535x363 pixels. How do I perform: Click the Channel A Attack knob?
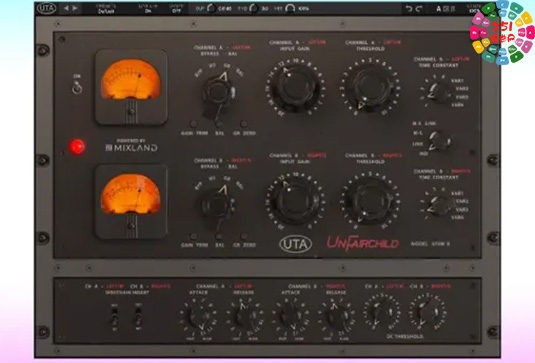click(x=198, y=317)
